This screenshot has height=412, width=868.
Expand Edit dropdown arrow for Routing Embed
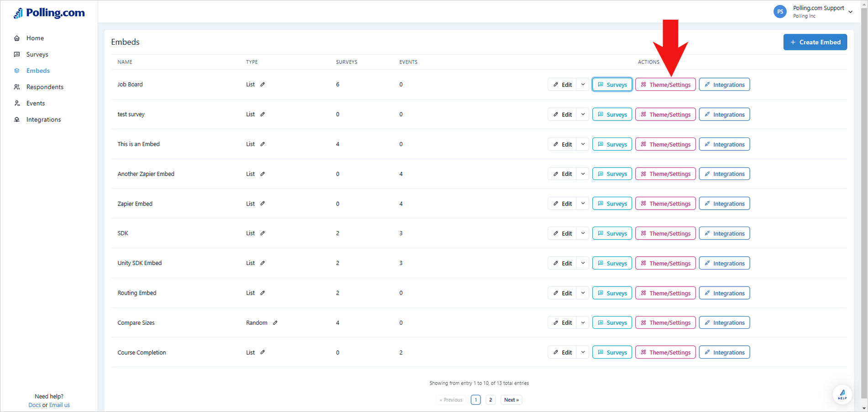click(x=583, y=293)
